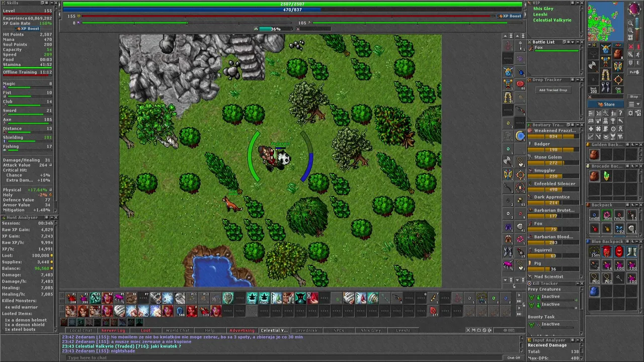Screen dimensions: 644x362
Task: Open the analytics chart icon
Action: point(591,136)
